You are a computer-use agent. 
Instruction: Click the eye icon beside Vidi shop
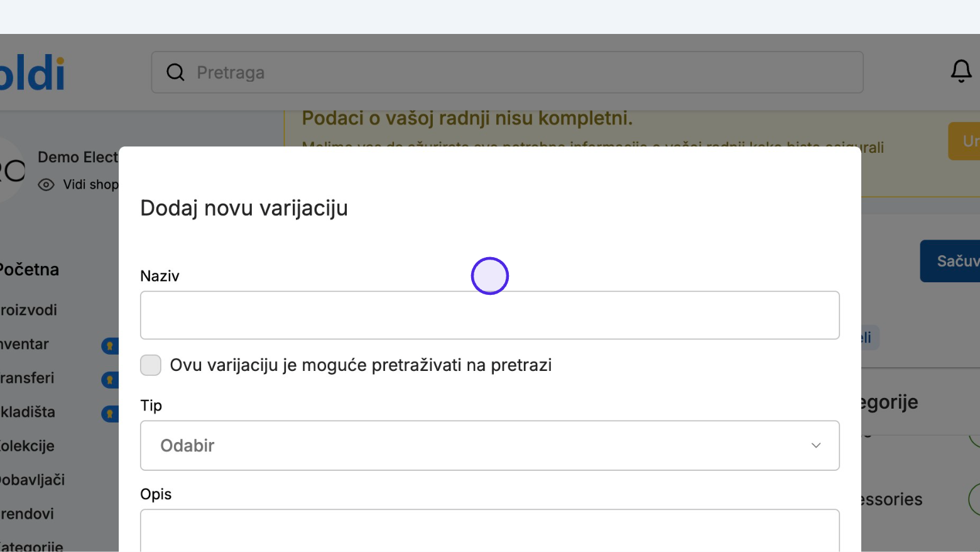pos(46,185)
